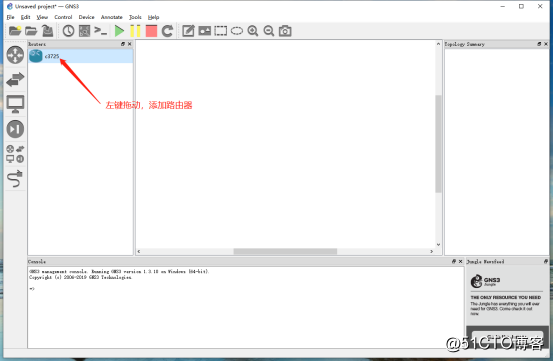Browse routers in the device sidebar
The height and width of the screenshot is (362, 554).
(x=15, y=55)
